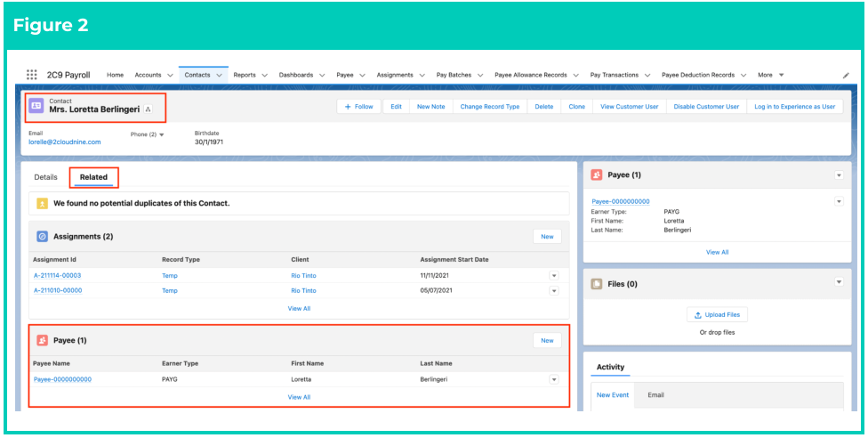Click the Delete button
This screenshot has width=868, height=438.
(544, 107)
